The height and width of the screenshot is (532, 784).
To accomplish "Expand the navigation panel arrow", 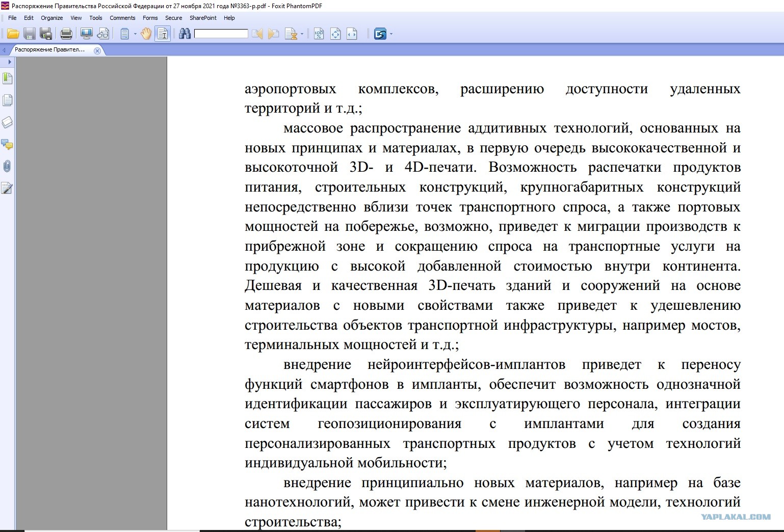I will (x=9, y=62).
